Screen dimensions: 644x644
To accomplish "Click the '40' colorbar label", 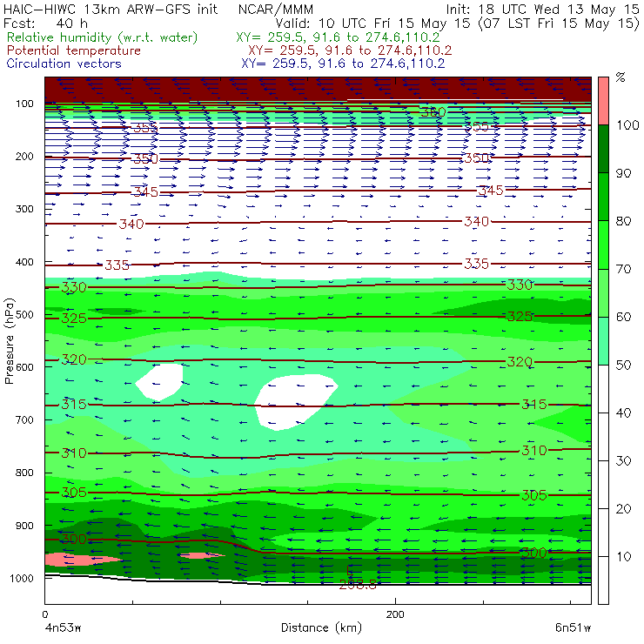I will (x=623, y=413).
